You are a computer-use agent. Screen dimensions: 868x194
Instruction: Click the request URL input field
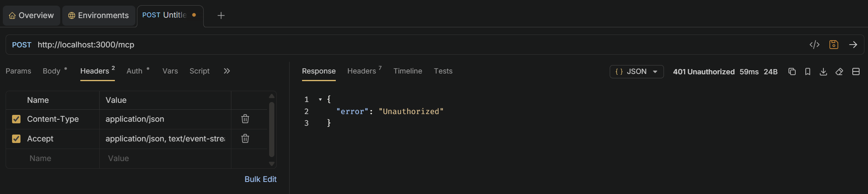pos(402,45)
